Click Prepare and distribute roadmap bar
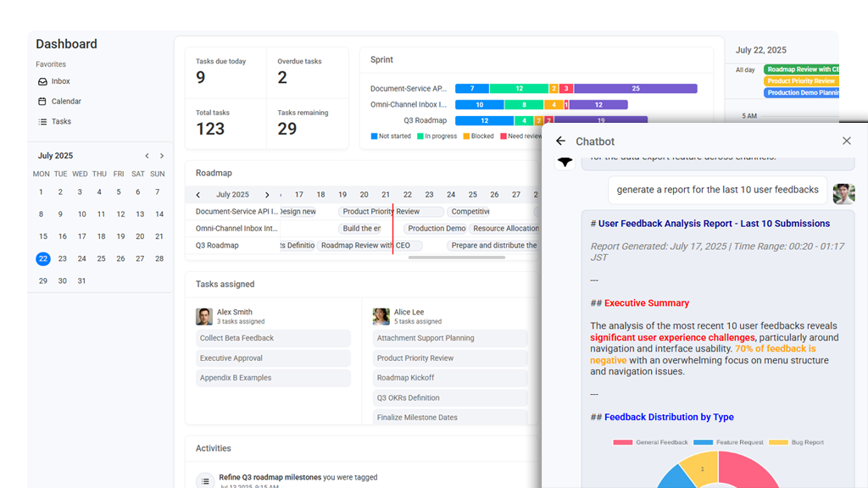This screenshot has width=868, height=488. click(493, 246)
